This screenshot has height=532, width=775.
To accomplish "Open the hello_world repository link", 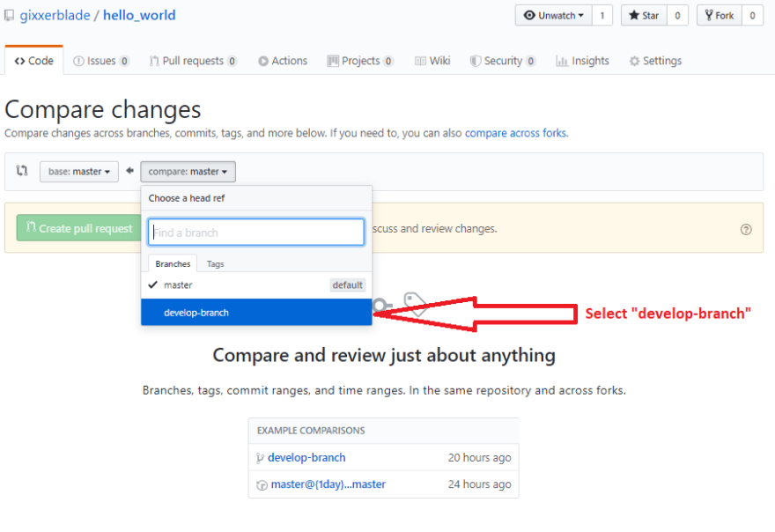I will [x=139, y=15].
